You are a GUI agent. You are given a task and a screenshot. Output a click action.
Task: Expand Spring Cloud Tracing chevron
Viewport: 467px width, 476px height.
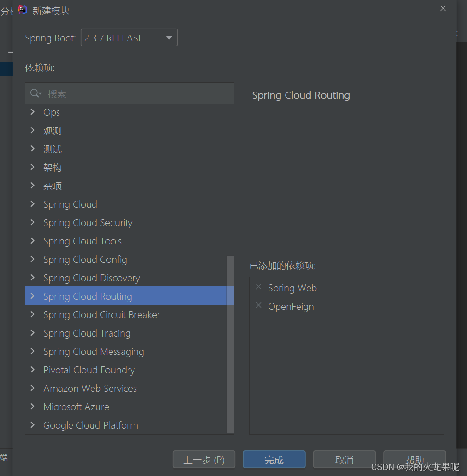click(33, 333)
